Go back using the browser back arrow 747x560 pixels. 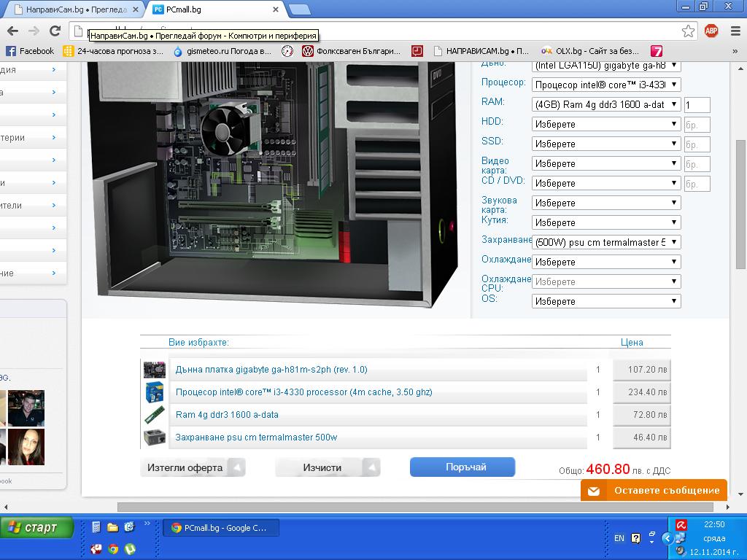click(12, 31)
